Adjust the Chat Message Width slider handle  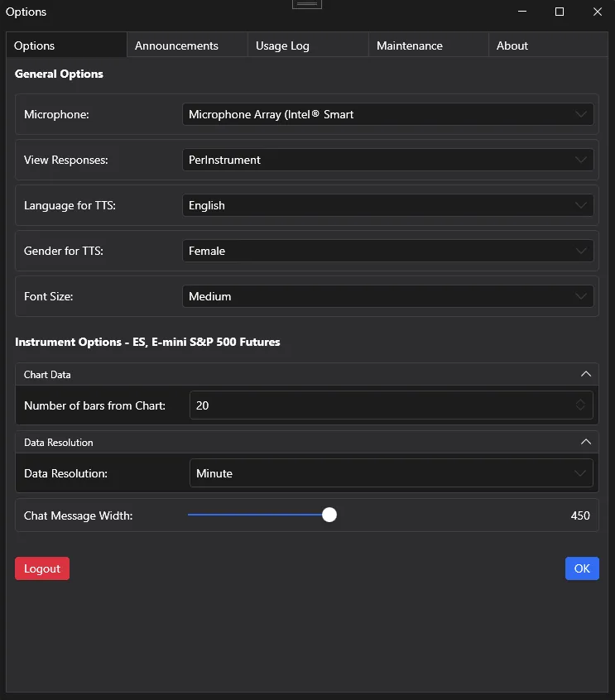tap(329, 514)
